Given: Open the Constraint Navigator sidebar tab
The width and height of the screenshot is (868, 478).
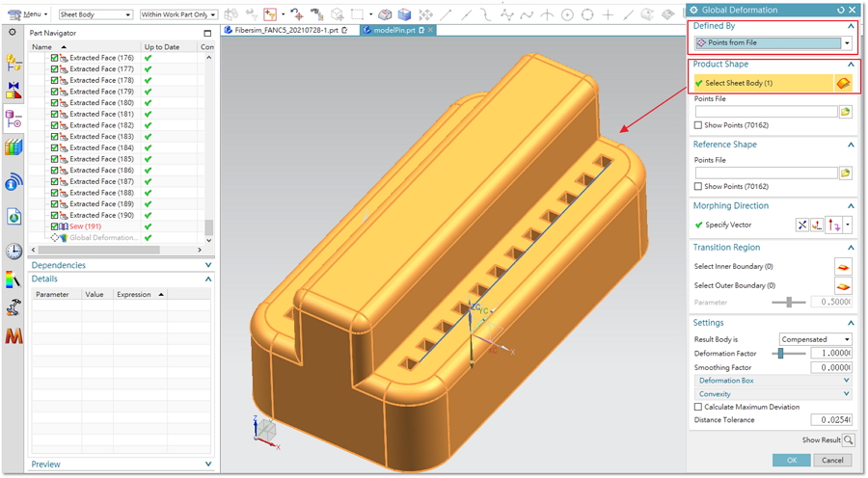Looking at the screenshot, I should pyautogui.click(x=14, y=89).
